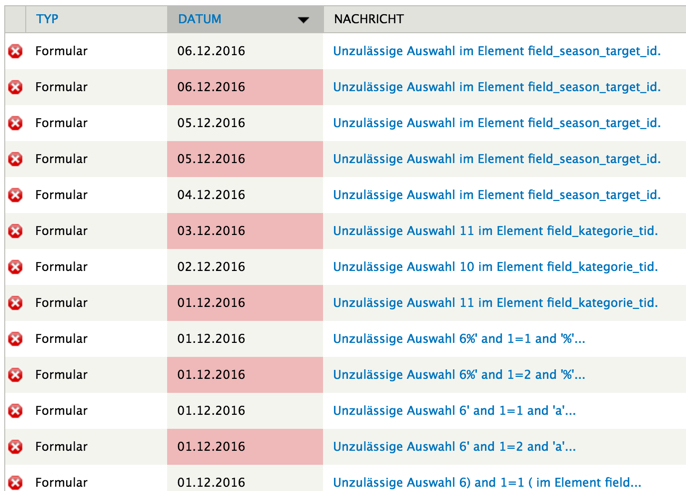686x491 pixels.
Task: Click the error icon in the 04.12.2016 row
Action: coord(15,195)
